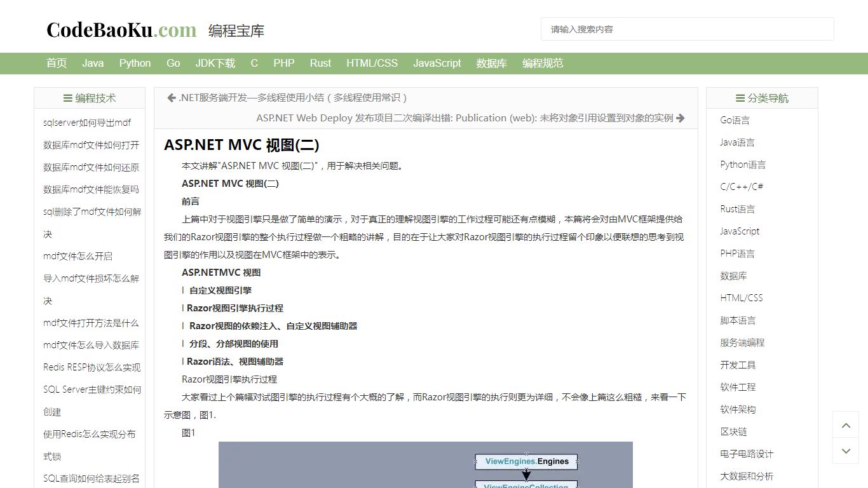The height and width of the screenshot is (488, 868).
Task: Open sidebar link sql删除了mdf文件如何解决
Action: 92,222
